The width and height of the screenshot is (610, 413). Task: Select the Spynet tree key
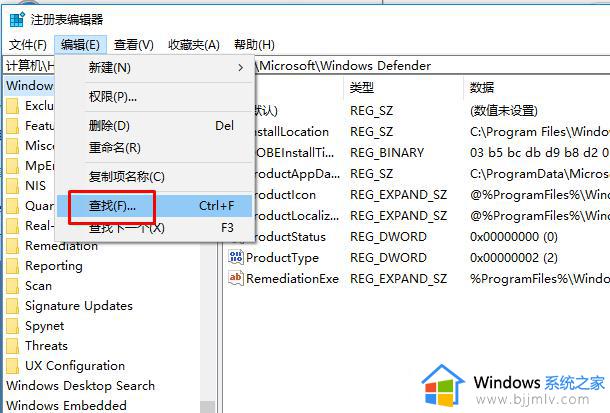coord(45,326)
